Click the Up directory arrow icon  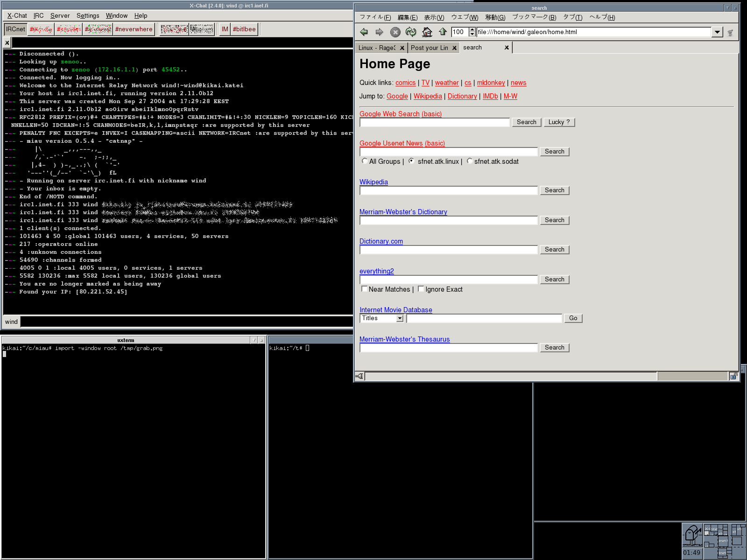[443, 32]
